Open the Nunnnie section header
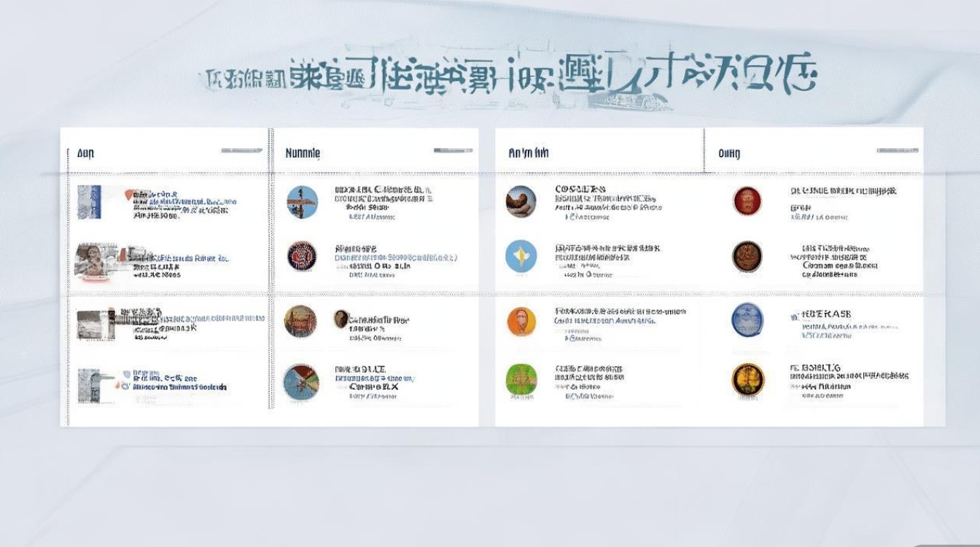The width and height of the screenshot is (980, 547). tap(302, 152)
